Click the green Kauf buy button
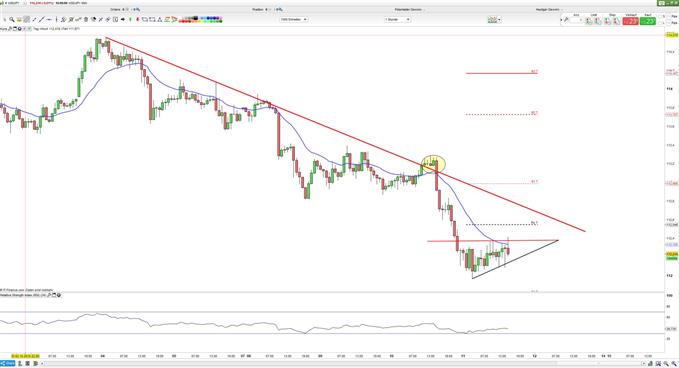The width and height of the screenshot is (679, 368). coord(648,21)
